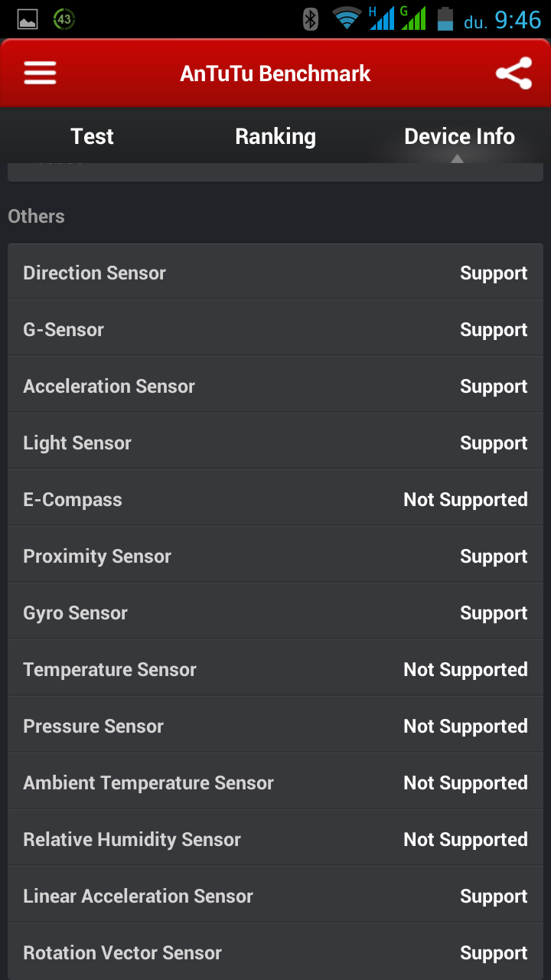Image resolution: width=551 pixels, height=980 pixels.
Task: Select the Direction Sensor row
Action: pos(275,273)
